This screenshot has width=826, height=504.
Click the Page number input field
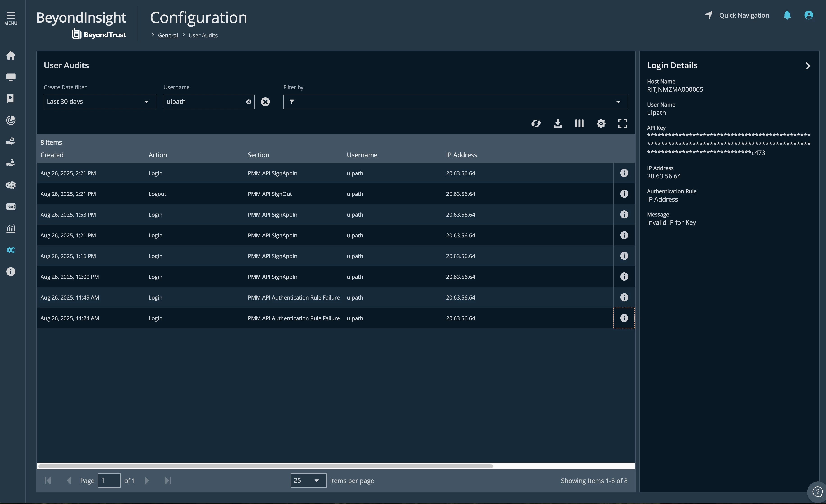coord(109,481)
